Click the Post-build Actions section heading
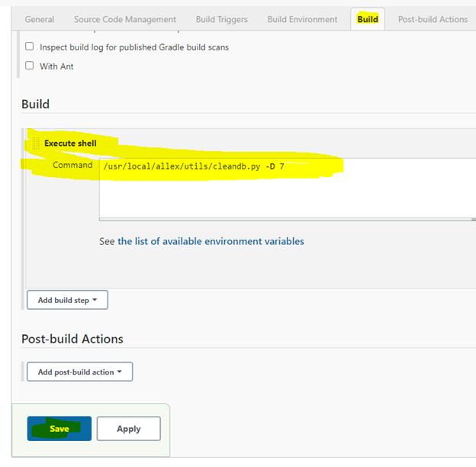This screenshot has height=467, width=476. click(x=72, y=339)
